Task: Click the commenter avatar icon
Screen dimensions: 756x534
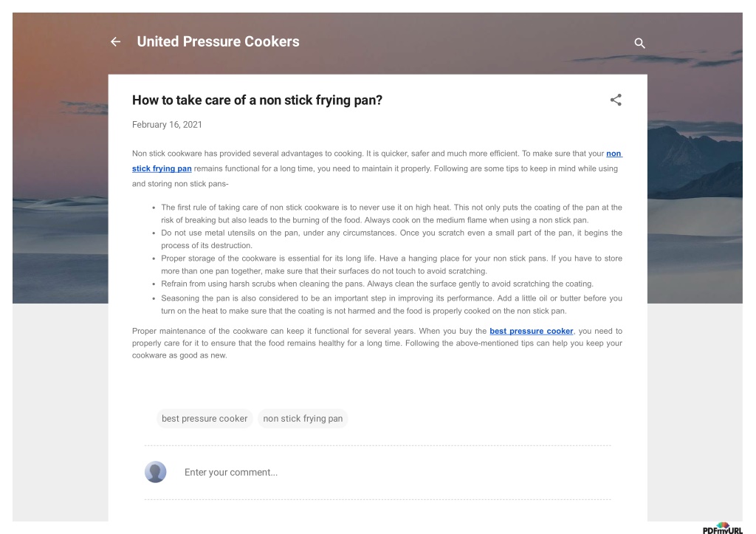Action: pos(155,472)
